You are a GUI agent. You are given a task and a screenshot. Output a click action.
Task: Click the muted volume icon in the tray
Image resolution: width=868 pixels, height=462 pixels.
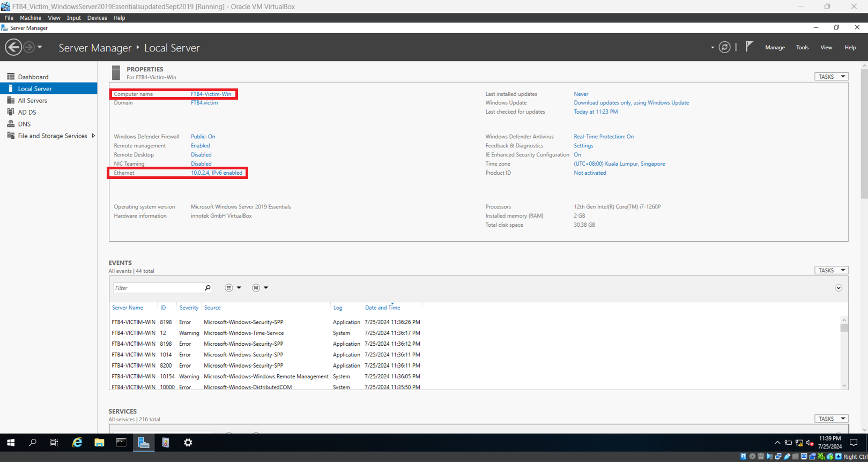[x=810, y=443]
